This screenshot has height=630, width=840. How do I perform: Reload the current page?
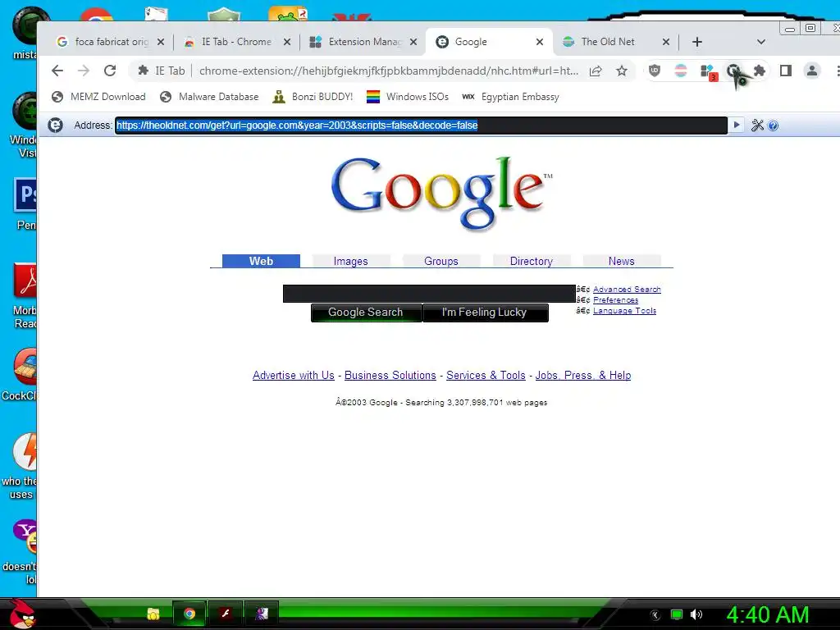110,71
